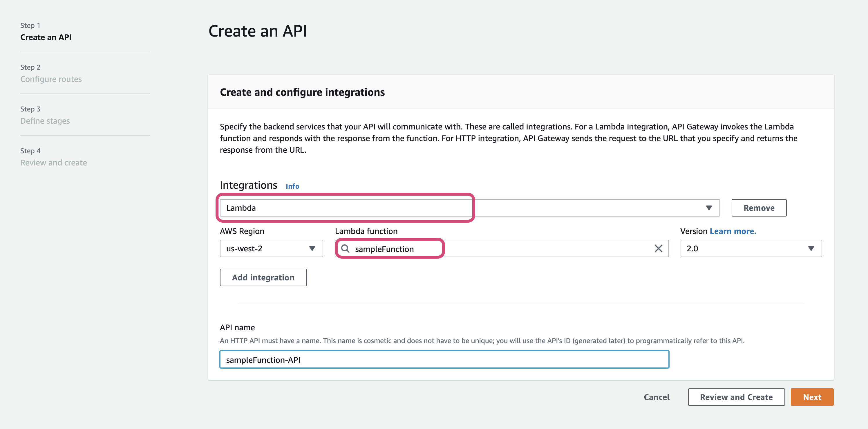Open the Version Learn more link
Viewport: 868px width, 429px height.
(733, 231)
